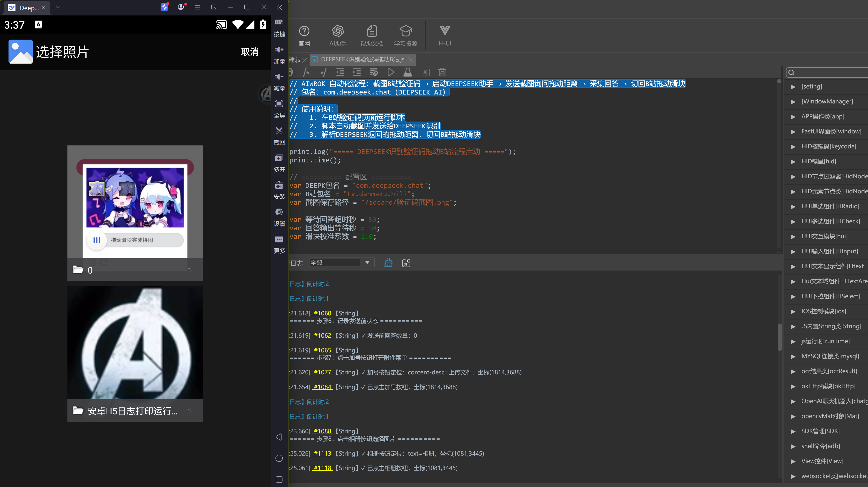Click the flask debug icon

[408, 72]
